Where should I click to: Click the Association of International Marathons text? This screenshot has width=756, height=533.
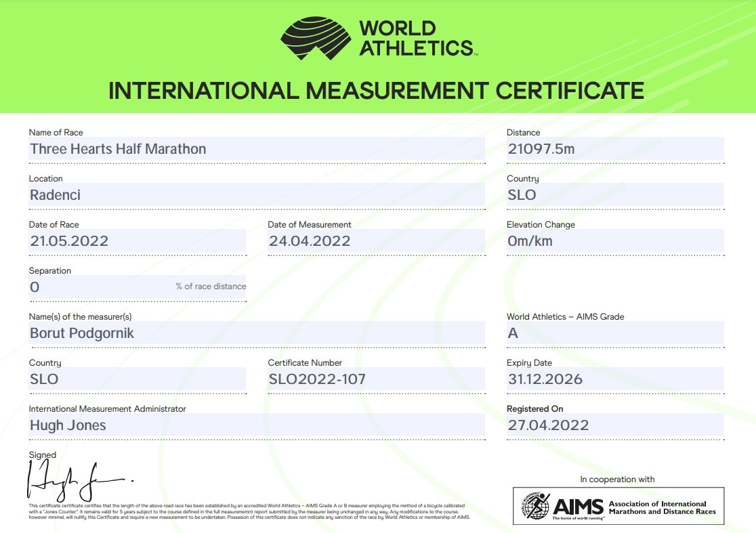[662, 507]
